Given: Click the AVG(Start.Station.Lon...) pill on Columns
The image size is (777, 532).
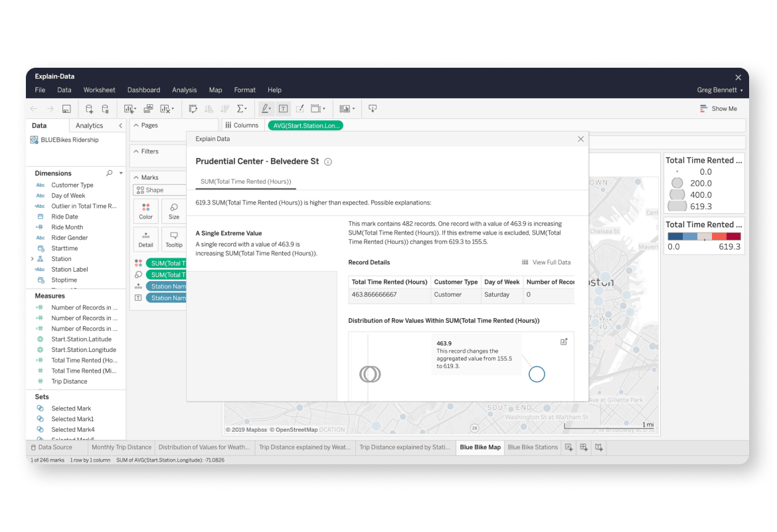Looking at the screenshot, I should (305, 125).
